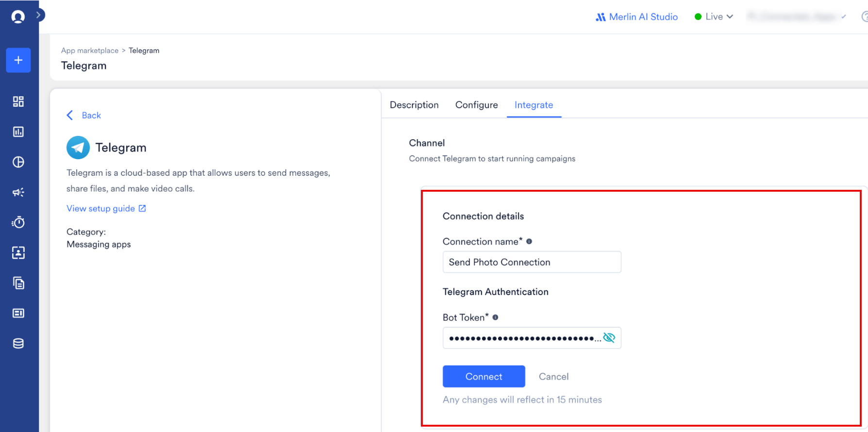Screen dimensions: 868x432
Task: Click the Channel heading text
Action: click(427, 143)
